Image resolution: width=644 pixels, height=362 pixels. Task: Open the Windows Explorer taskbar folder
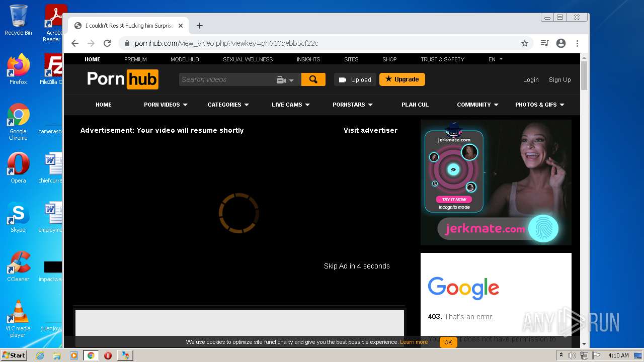pos(57,355)
